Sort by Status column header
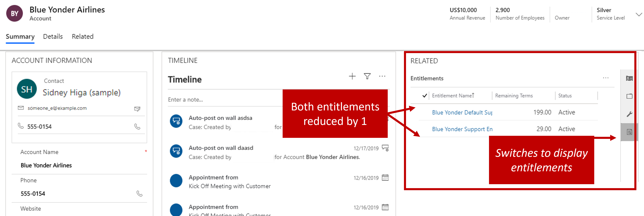644x216 pixels. [565, 96]
